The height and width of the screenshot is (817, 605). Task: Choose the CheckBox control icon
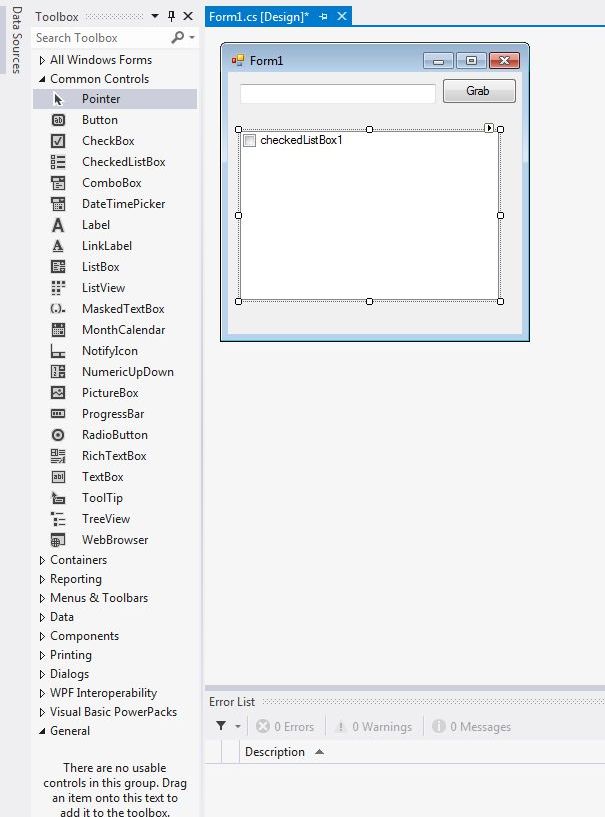tap(58, 141)
